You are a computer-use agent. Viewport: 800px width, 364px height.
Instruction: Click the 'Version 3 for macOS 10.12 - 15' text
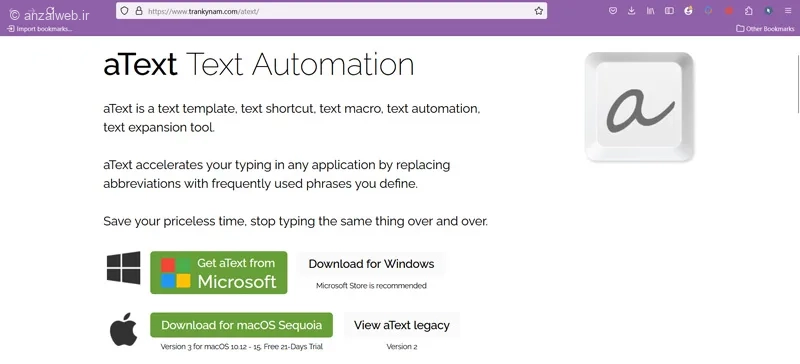click(x=241, y=347)
